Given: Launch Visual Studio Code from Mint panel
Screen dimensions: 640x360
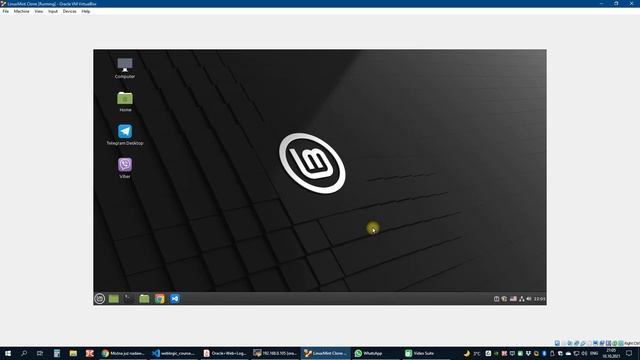Looking at the screenshot, I should (x=175, y=298).
